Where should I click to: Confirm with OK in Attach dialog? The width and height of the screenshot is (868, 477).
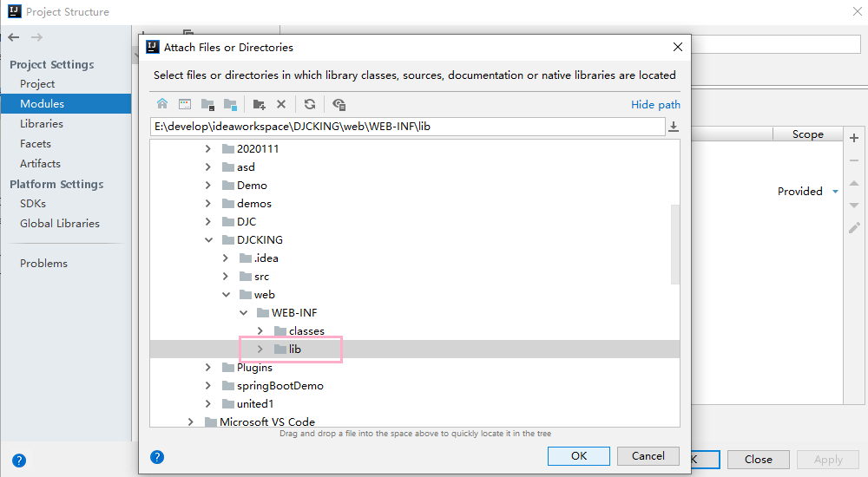[x=579, y=456]
